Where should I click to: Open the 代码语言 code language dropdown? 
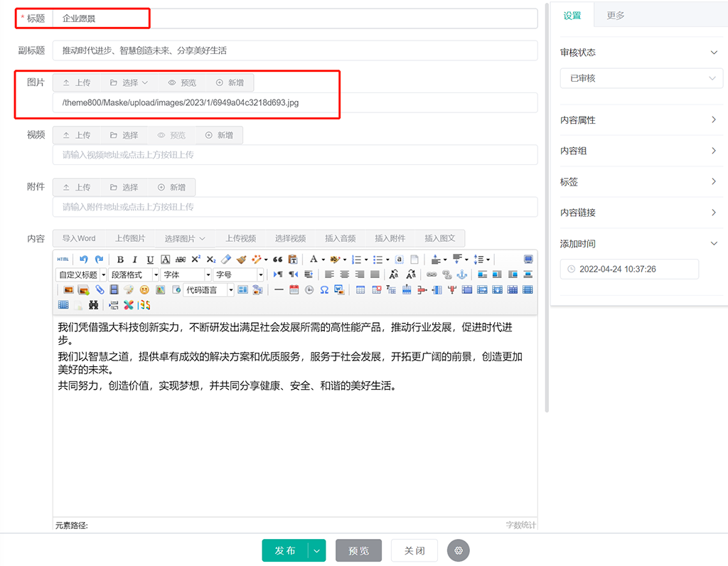209,290
